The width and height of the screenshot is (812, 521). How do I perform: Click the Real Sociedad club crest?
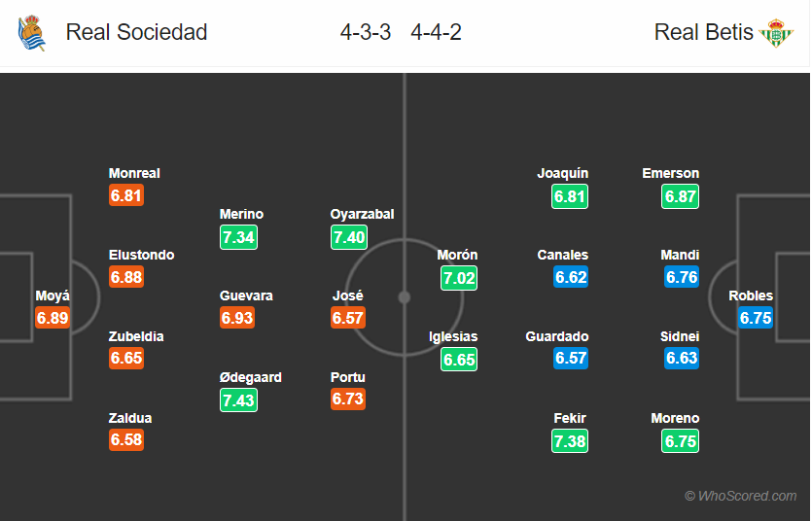coord(32,33)
